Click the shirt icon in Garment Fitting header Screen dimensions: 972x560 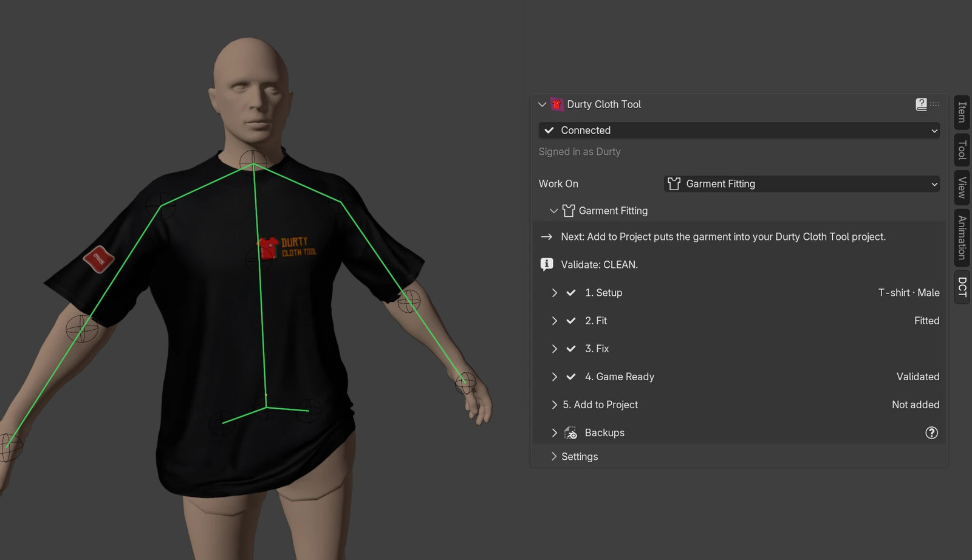click(569, 211)
